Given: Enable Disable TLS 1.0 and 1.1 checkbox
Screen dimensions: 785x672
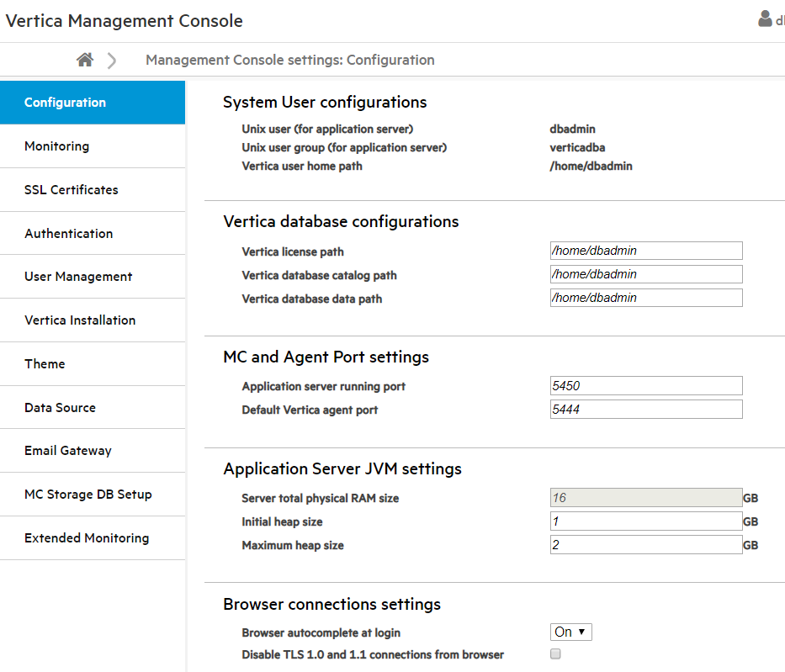Looking at the screenshot, I should 555,653.
